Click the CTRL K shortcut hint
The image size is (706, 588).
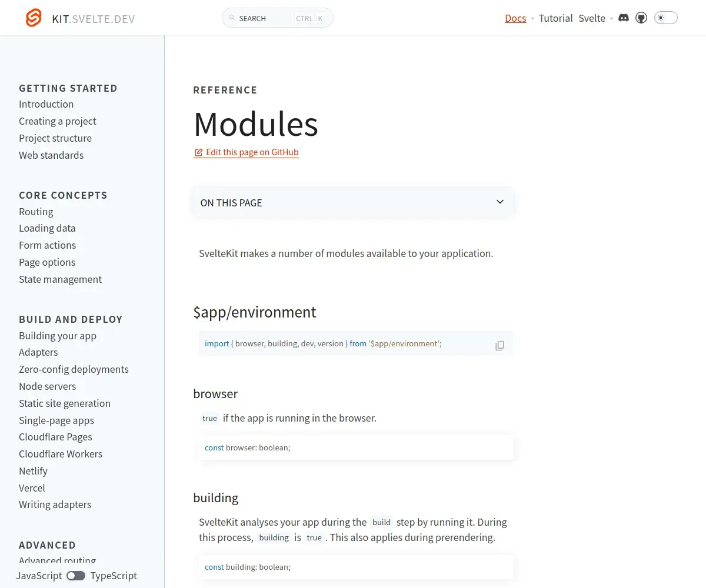[x=310, y=18]
